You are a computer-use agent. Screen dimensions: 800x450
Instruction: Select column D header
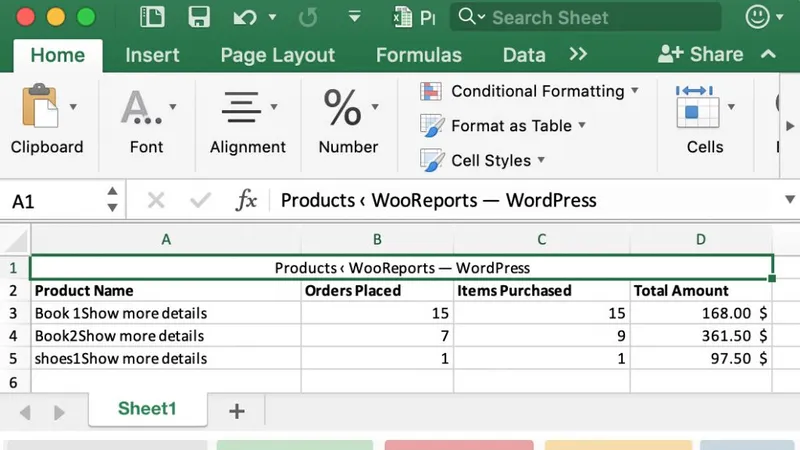[x=701, y=239]
